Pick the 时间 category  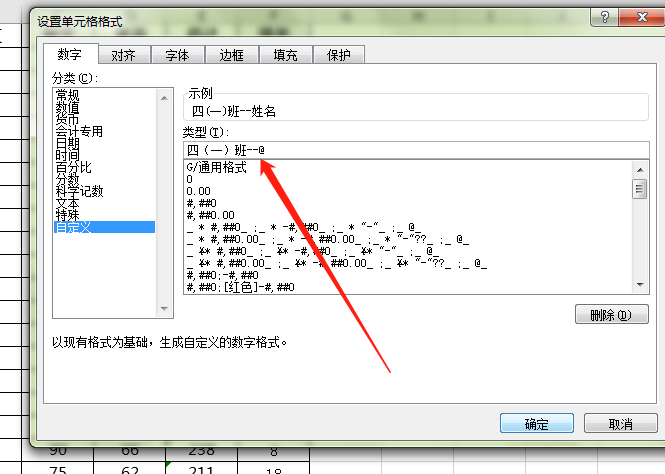pyautogui.click(x=104, y=155)
